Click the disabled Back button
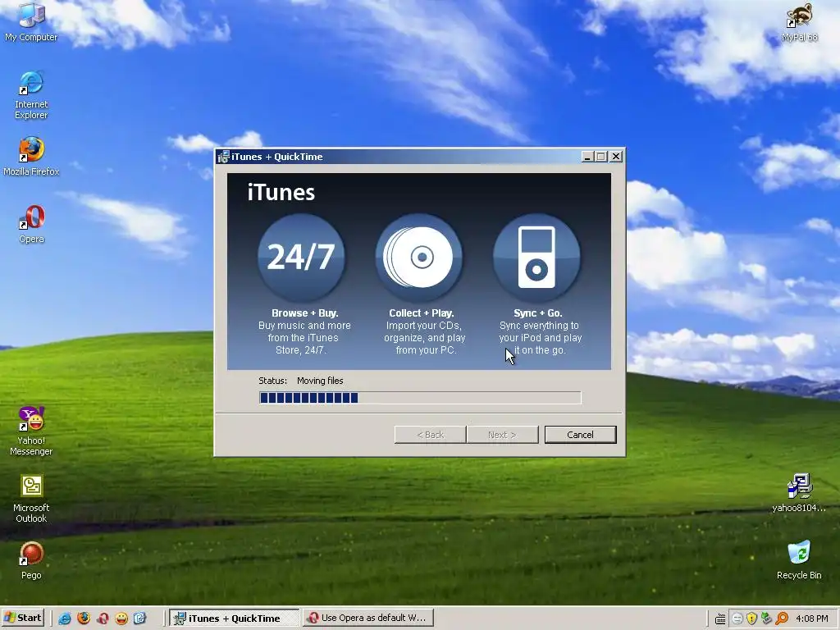Viewport: 840px width, 630px height. click(430, 435)
